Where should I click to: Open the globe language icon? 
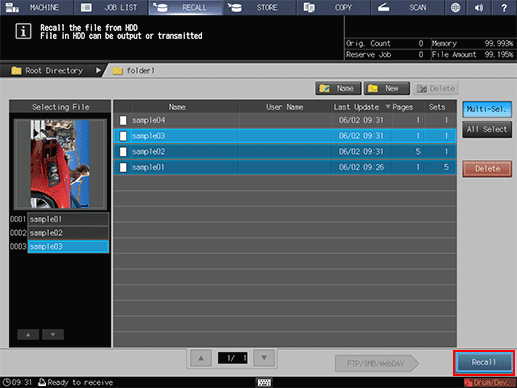[x=455, y=7]
